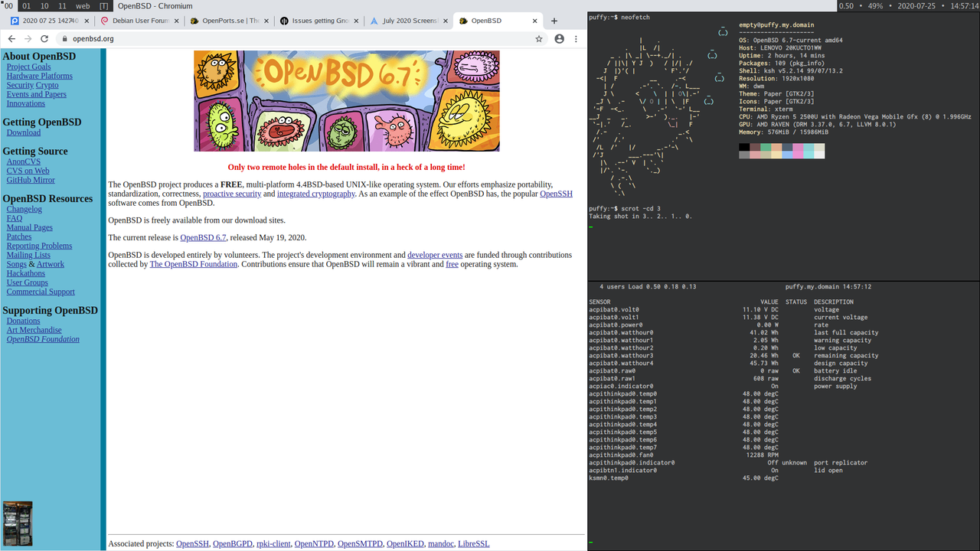This screenshot has height=551, width=980.
Task: Open the Download link under Getting OpenBSD
Action: tap(24, 132)
